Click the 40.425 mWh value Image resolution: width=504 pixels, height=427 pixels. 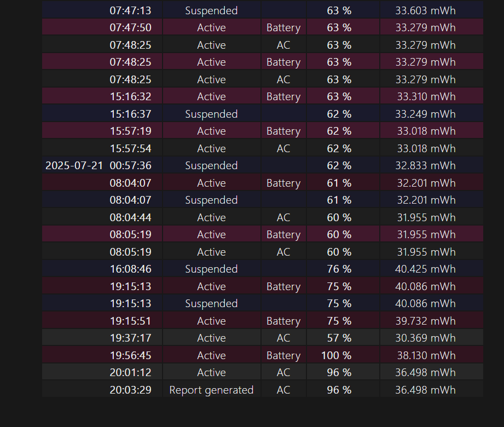click(x=425, y=269)
